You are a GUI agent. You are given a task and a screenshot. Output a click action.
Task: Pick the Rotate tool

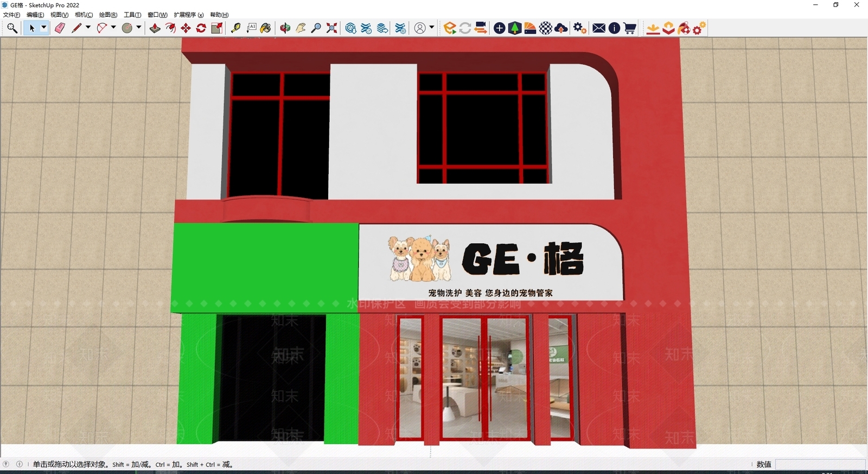201,28
